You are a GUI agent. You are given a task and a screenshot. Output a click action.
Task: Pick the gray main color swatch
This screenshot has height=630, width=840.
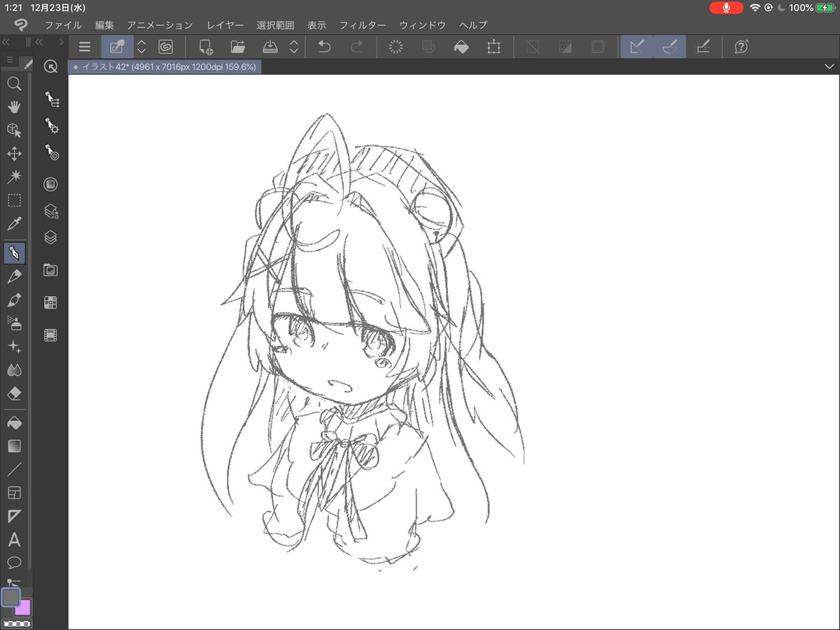11,597
